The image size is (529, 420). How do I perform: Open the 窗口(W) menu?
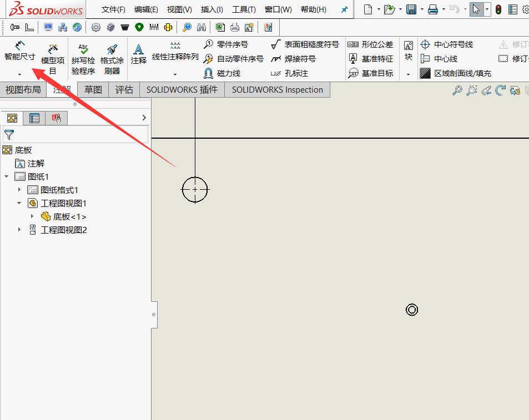(x=278, y=9)
